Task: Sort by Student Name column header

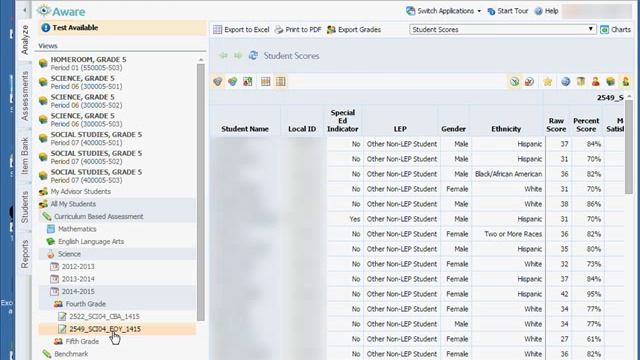Action: pyautogui.click(x=245, y=129)
